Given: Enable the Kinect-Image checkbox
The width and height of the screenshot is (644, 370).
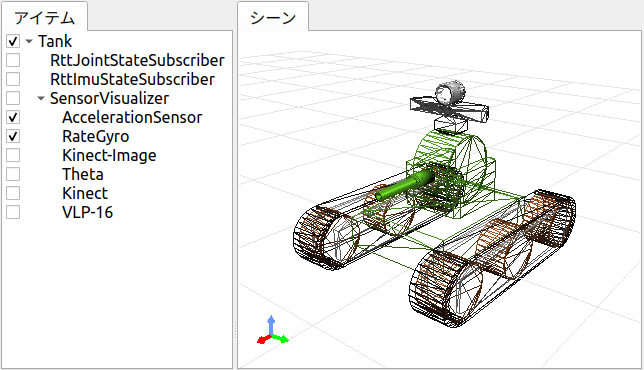Looking at the screenshot, I should click(13, 155).
